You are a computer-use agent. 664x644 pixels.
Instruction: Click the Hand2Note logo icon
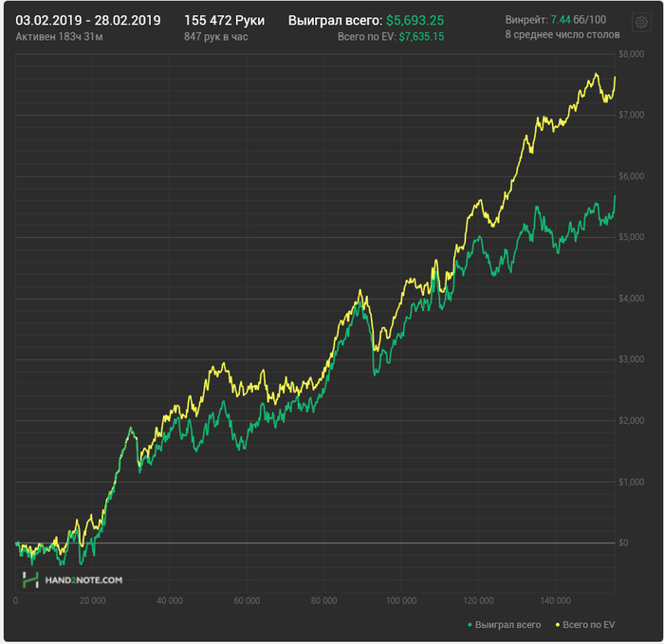(30, 580)
